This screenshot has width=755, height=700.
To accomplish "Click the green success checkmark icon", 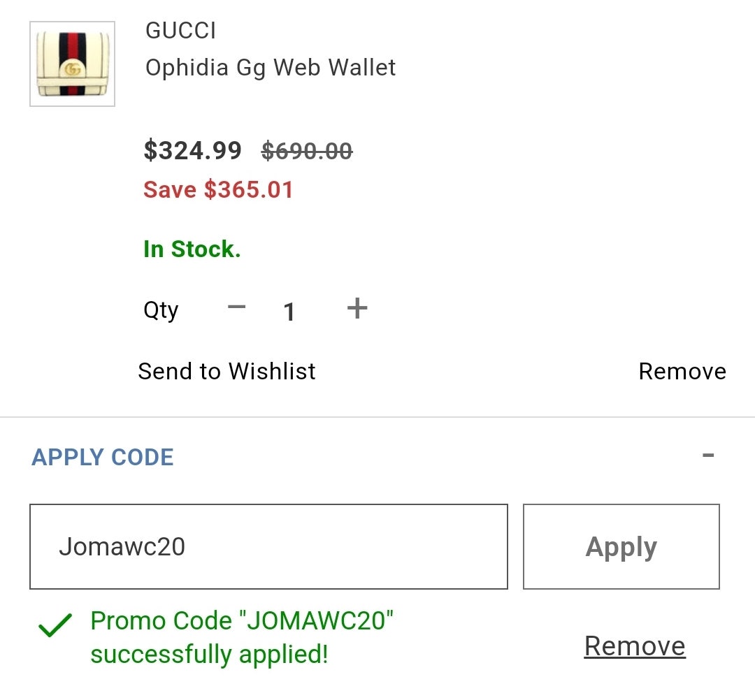I will point(55,625).
